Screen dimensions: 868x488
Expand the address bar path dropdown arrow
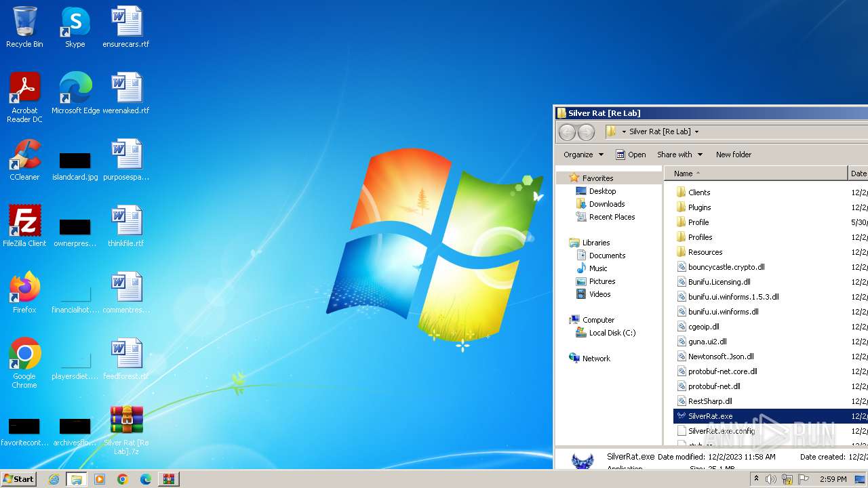tap(696, 132)
